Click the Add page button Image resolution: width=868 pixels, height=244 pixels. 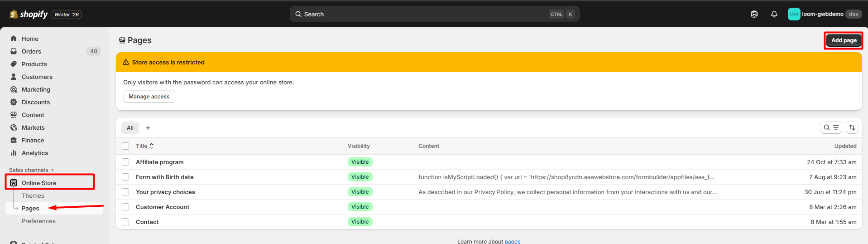[x=843, y=40]
